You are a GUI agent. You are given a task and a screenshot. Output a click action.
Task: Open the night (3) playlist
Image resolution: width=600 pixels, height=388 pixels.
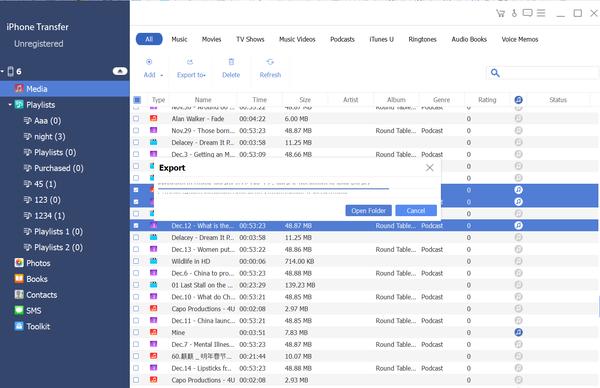49,137
